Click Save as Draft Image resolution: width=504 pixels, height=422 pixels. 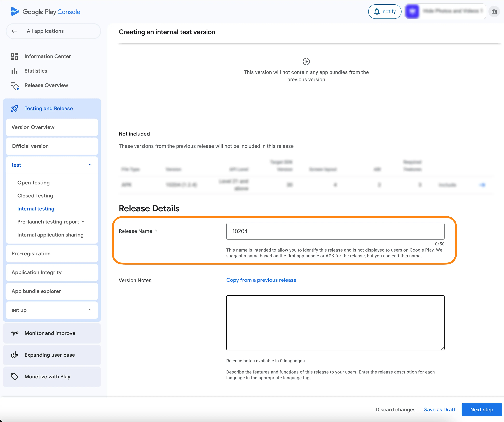pyautogui.click(x=440, y=410)
